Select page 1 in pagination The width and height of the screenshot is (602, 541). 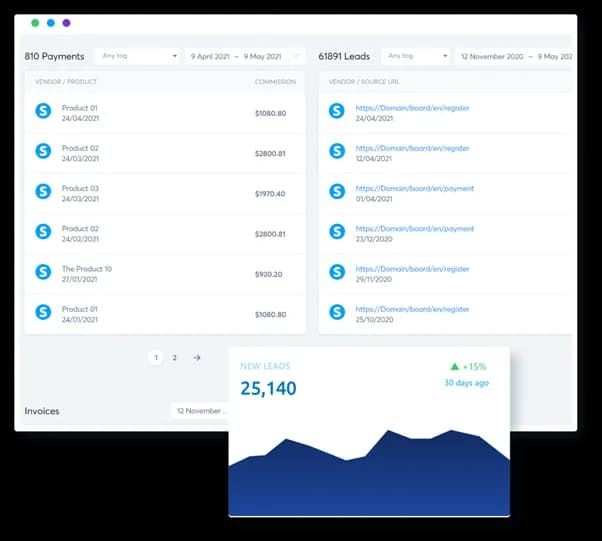[156, 358]
